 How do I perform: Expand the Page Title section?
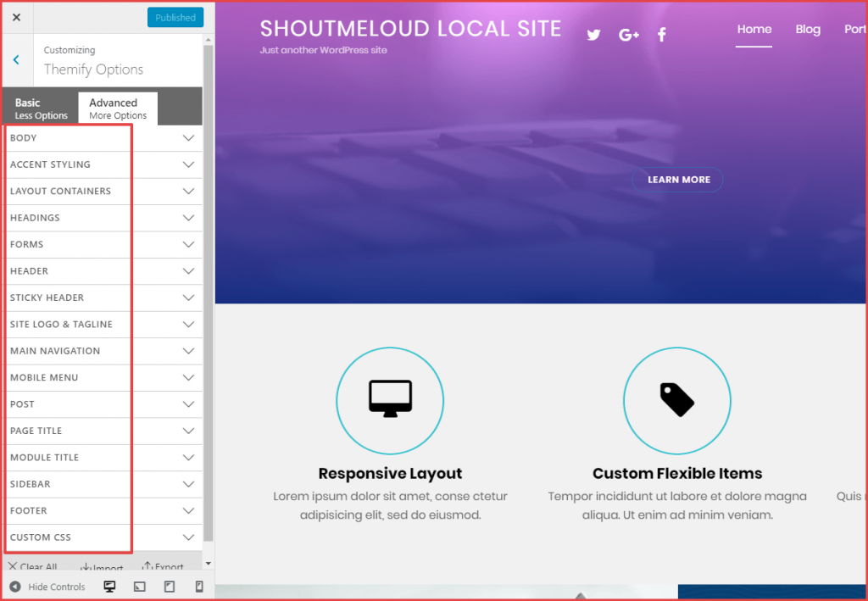tap(103, 431)
